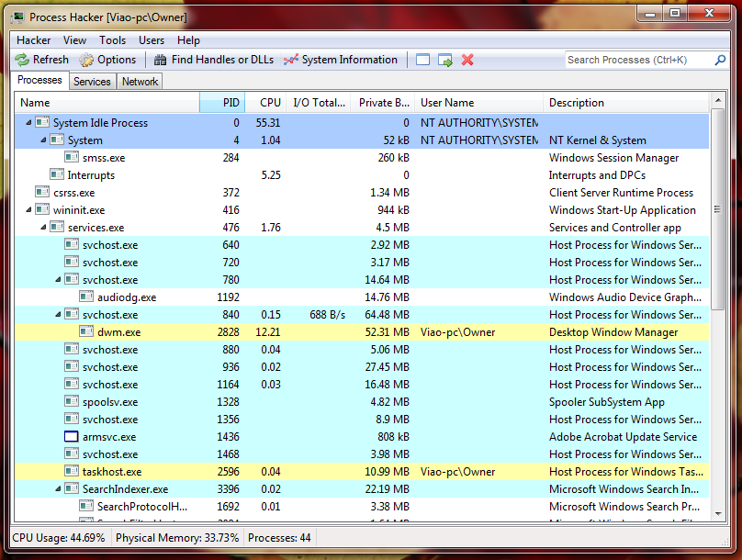Select the Desktop Window Manager description
The width and height of the screenshot is (742, 560).
point(613,332)
